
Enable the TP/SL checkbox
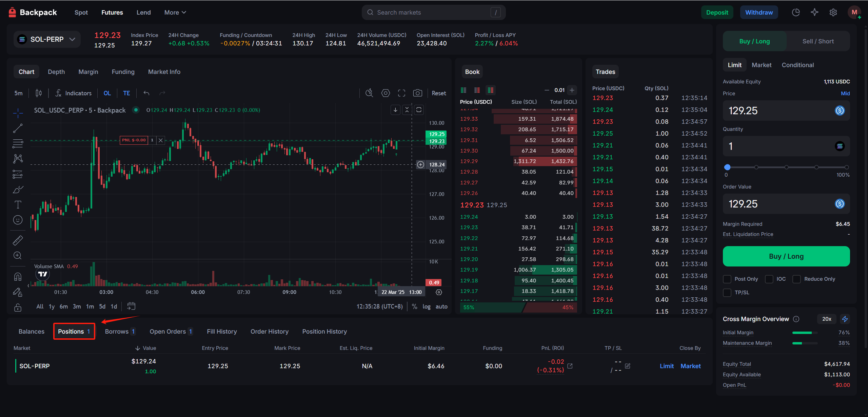[727, 293]
